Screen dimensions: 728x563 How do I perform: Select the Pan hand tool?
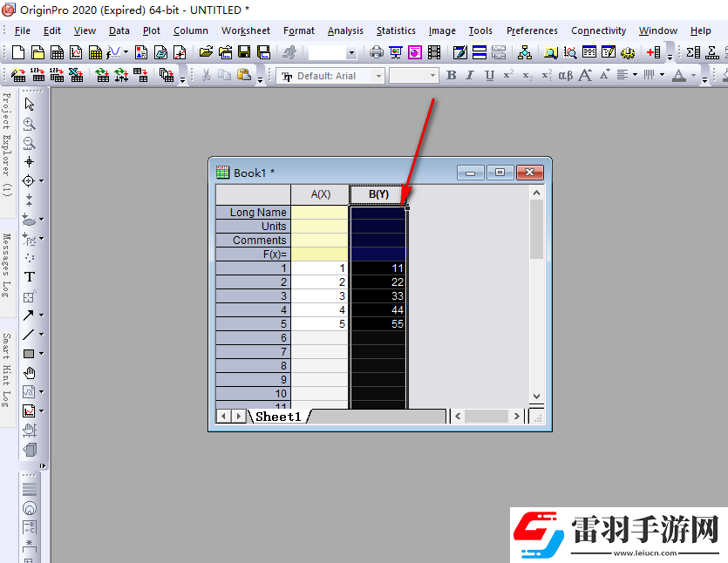click(29, 372)
